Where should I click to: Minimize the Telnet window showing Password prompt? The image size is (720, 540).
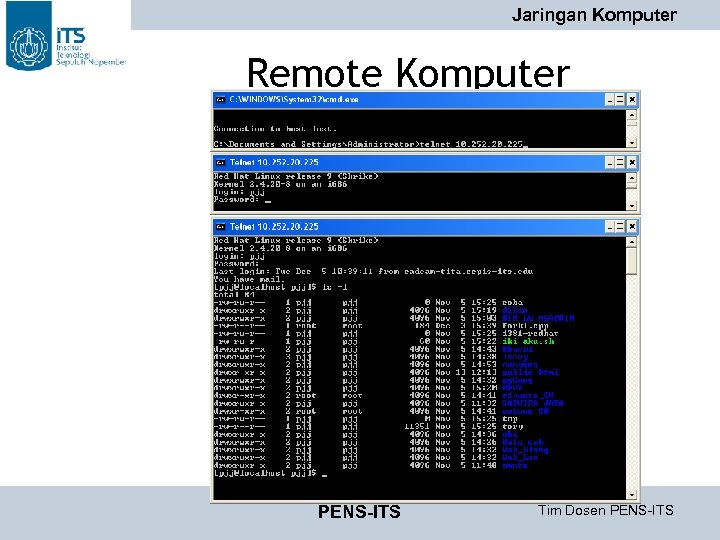[x=610, y=163]
